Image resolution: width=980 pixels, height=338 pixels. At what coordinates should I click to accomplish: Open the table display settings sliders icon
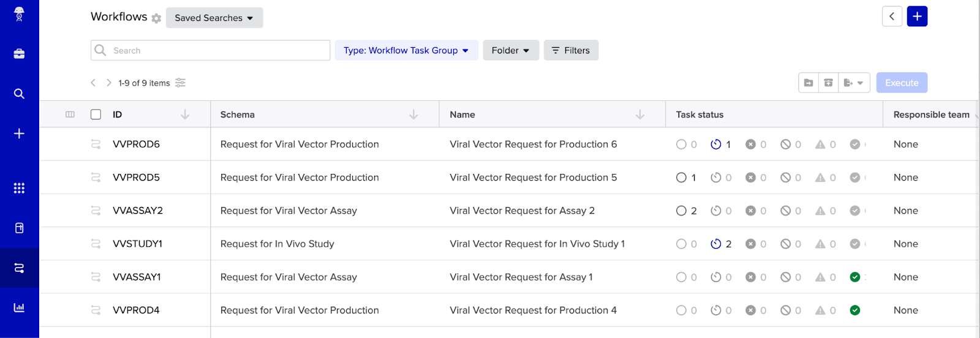(x=180, y=83)
